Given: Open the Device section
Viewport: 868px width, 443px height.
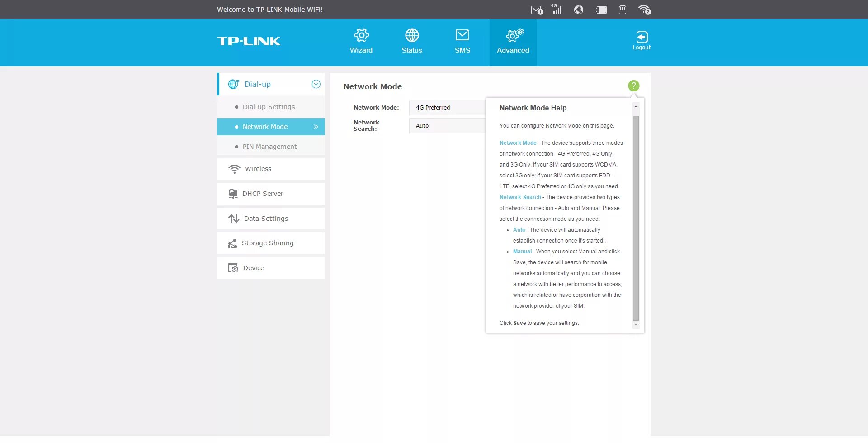Looking at the screenshot, I should pyautogui.click(x=271, y=268).
